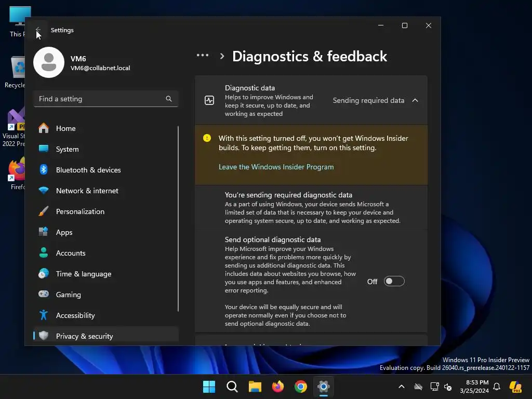Go to Bluetooth & devices
Viewport: 532px width, 399px height.
[106, 170]
